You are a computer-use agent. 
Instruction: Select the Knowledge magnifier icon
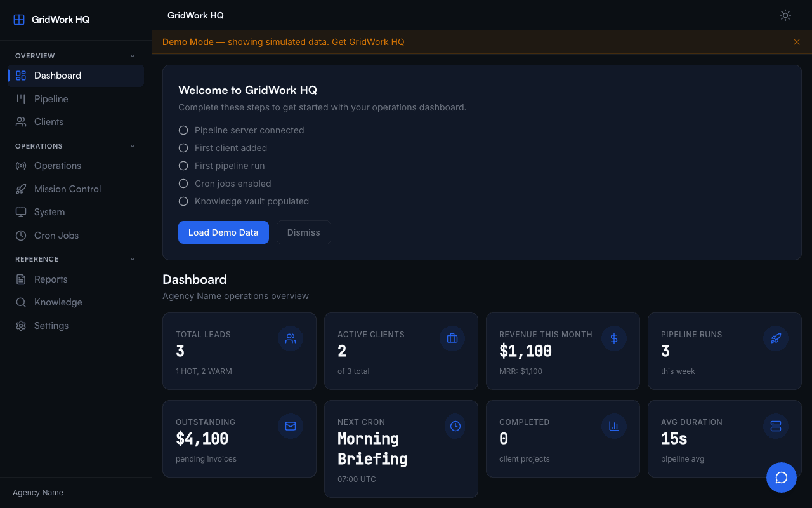point(21,302)
